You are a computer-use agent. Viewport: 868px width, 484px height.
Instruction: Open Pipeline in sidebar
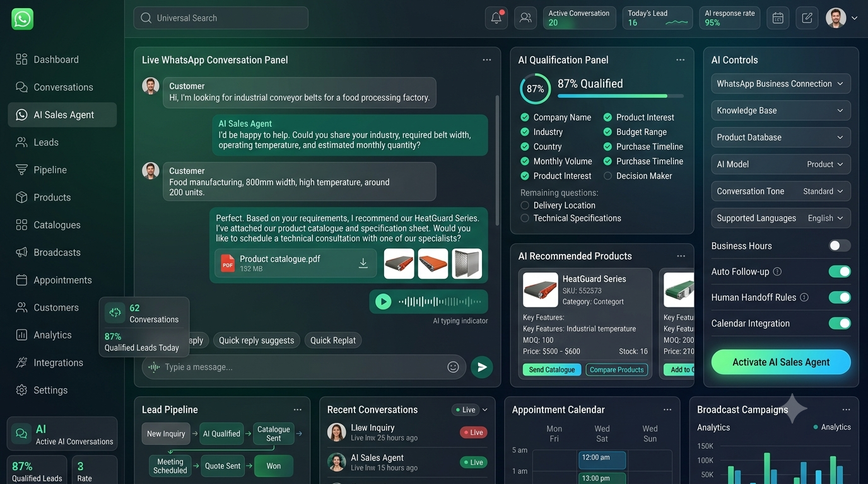click(62, 170)
